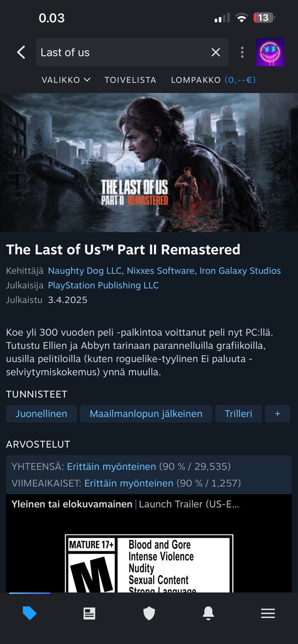The height and width of the screenshot is (644, 298).
Task: Open the purple smiley profile avatar
Action: 270,52
